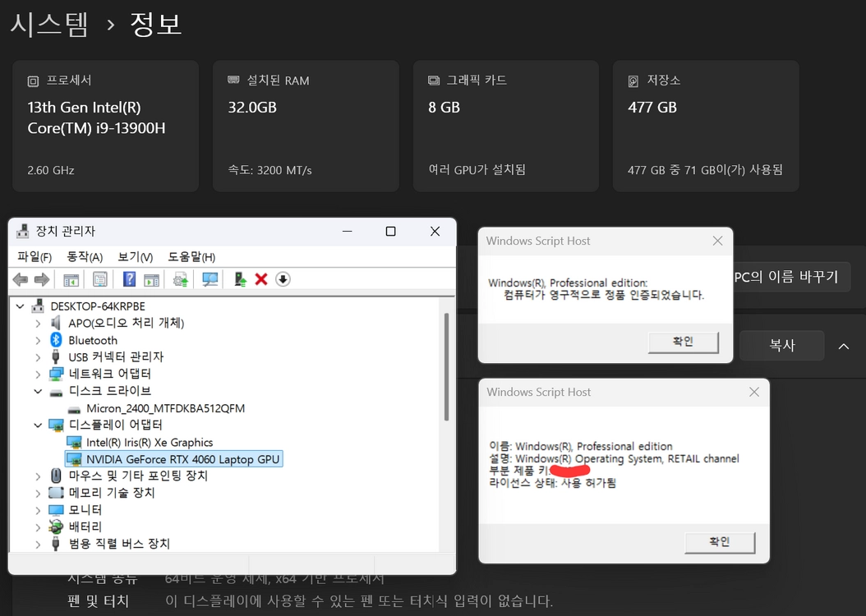The image size is (866, 616).
Task: Open the 도움말(H) menu
Action: point(191,256)
